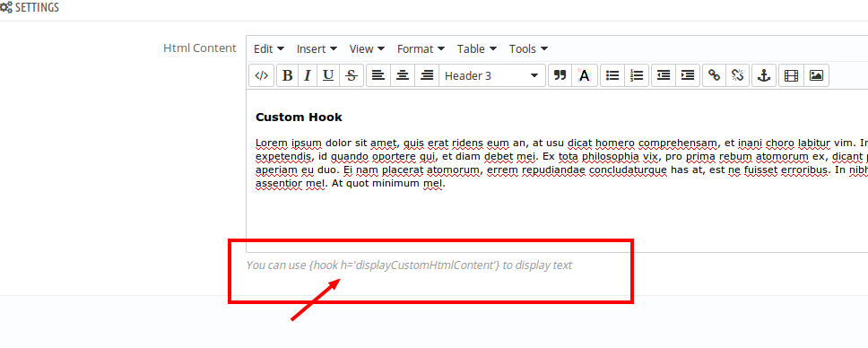The width and height of the screenshot is (868, 348).
Task: Toggle italic formatting
Action: 308,76
